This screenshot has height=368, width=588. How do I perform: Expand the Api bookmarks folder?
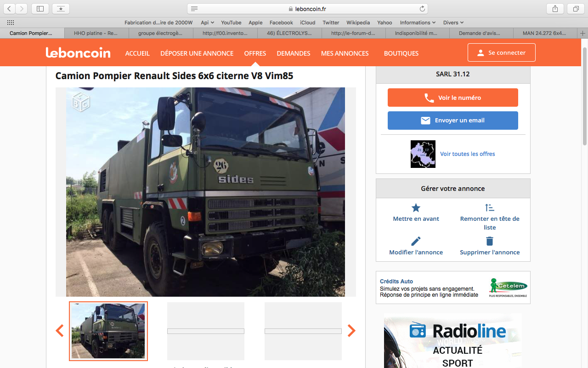click(207, 23)
